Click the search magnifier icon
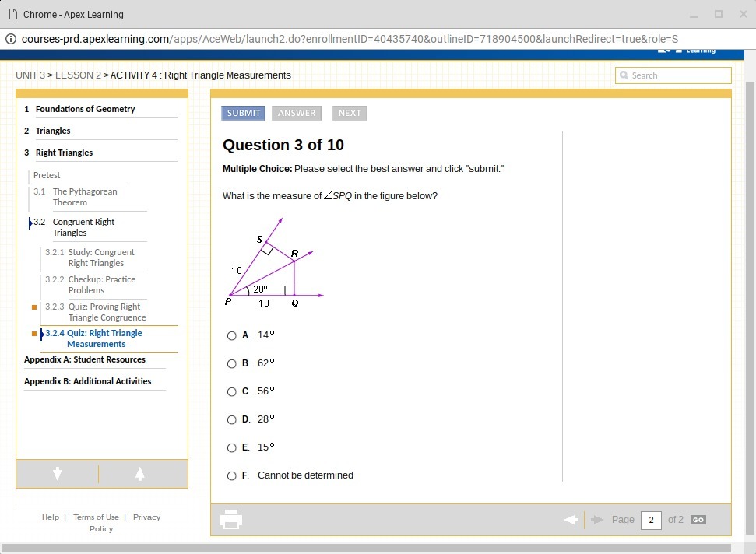The width and height of the screenshot is (756, 554). pyautogui.click(x=624, y=75)
